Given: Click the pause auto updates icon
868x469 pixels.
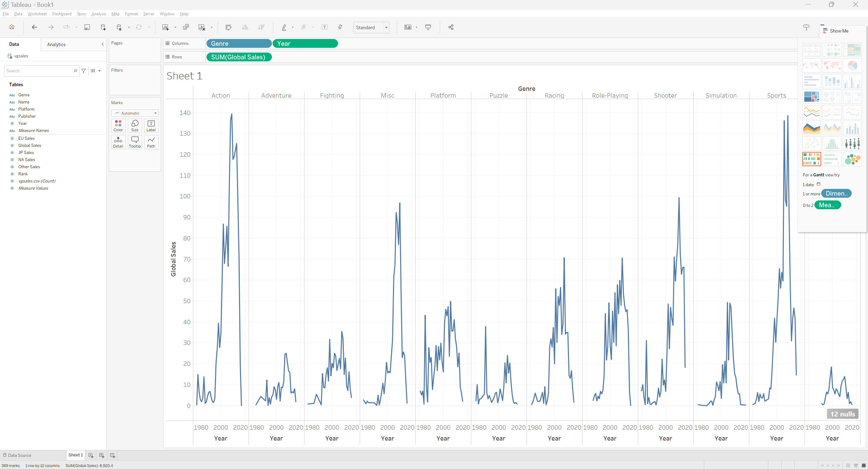Looking at the screenshot, I should (x=119, y=27).
